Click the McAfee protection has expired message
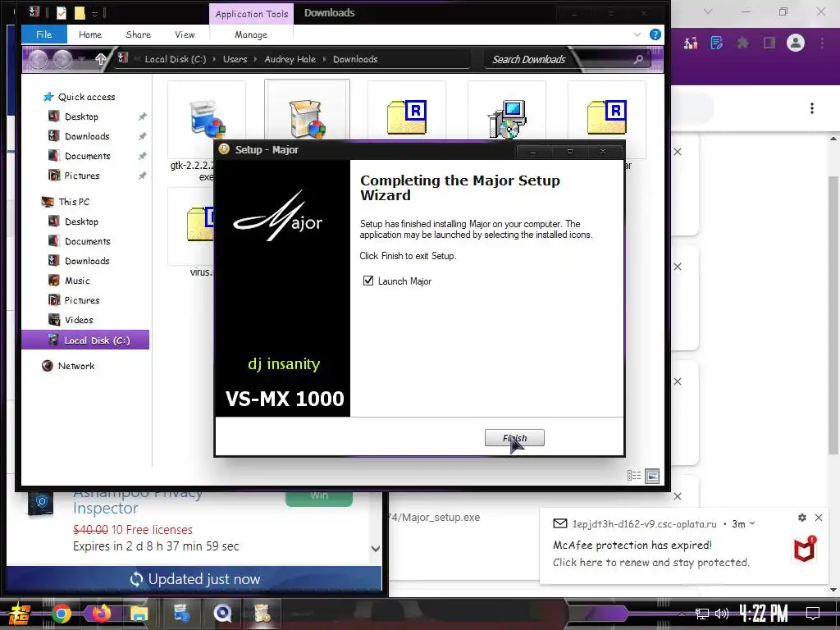840x630 pixels. 632,545
